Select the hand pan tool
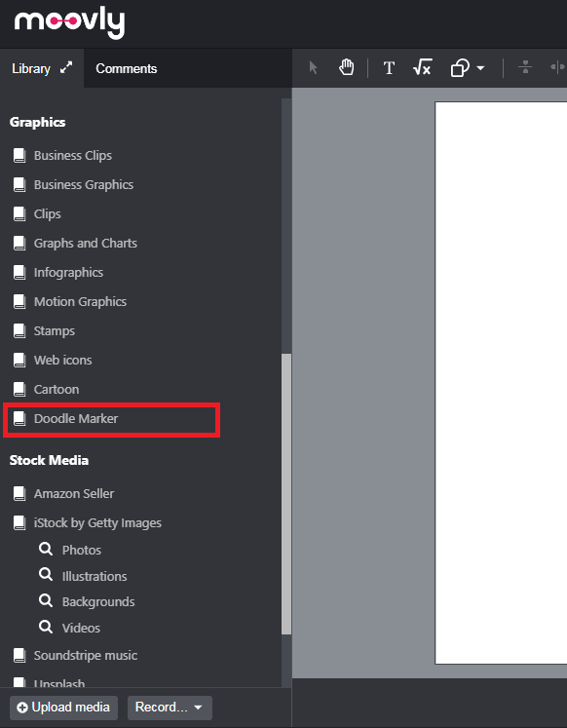The width and height of the screenshot is (567, 728). (x=346, y=68)
